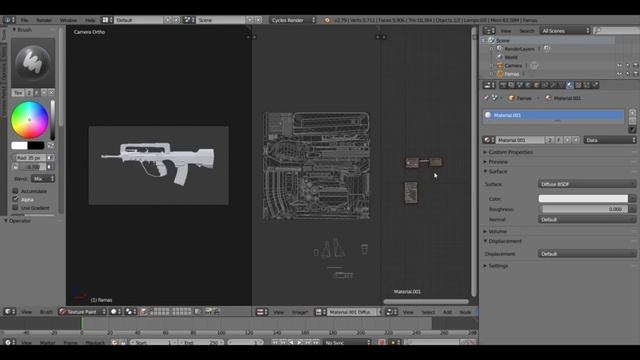Toggle Famas renderability icon in outliner
The image size is (640, 360).
636,74
